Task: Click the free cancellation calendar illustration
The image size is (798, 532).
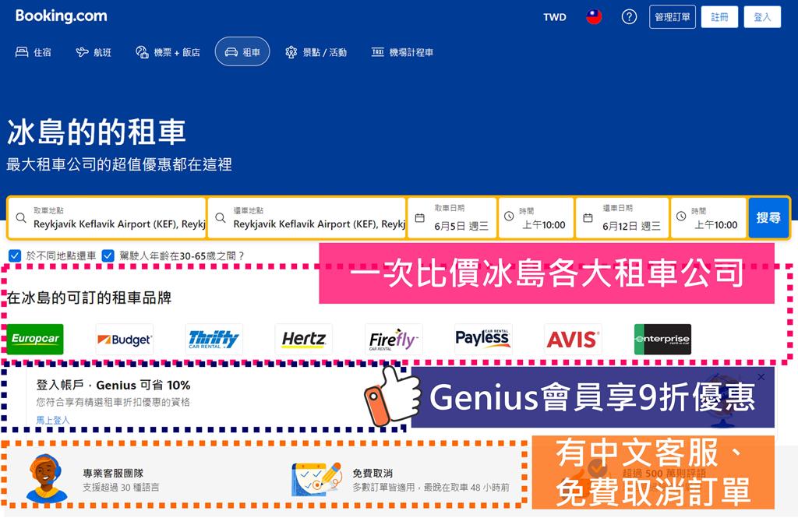Action: click(x=316, y=478)
